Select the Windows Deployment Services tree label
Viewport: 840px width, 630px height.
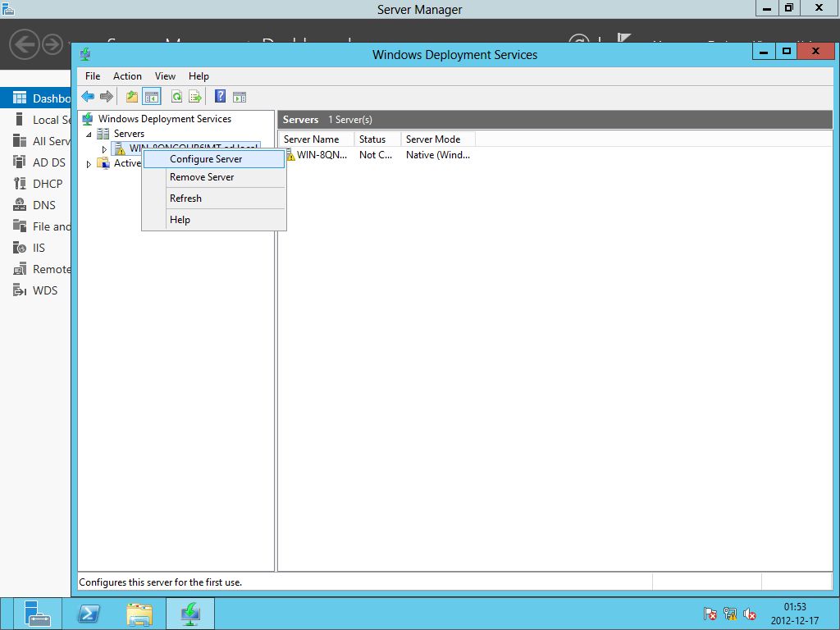tap(165, 119)
